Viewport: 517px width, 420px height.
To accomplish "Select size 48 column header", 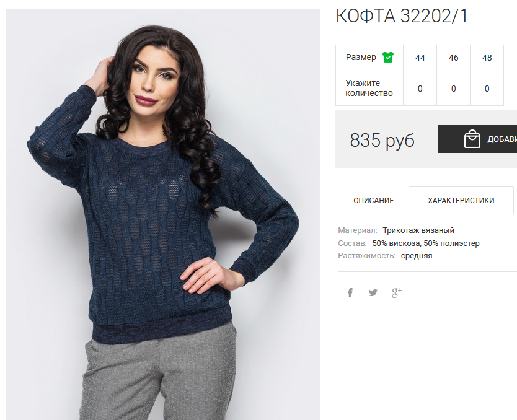I will click(487, 58).
